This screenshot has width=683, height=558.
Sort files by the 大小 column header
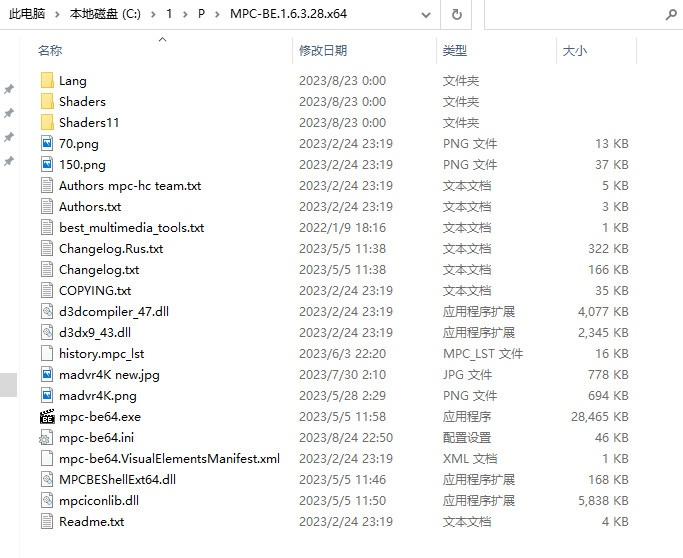[x=575, y=51]
